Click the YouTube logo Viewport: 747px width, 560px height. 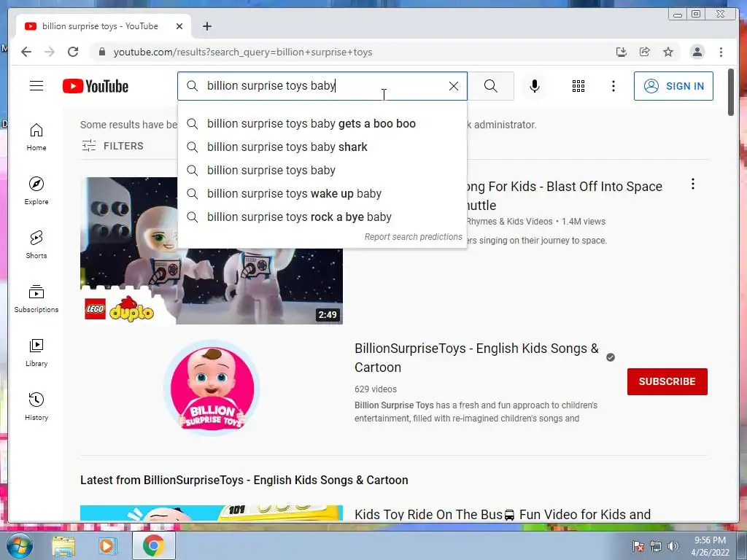pos(96,86)
